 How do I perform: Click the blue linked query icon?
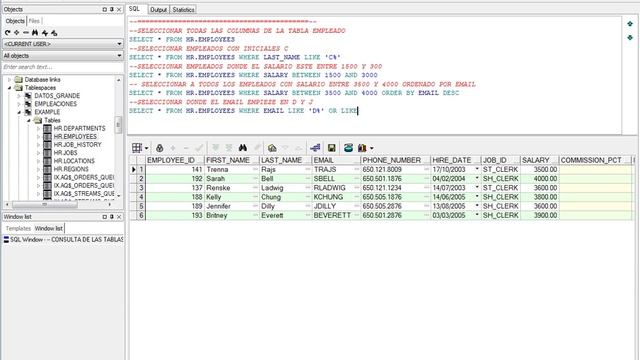(x=315, y=148)
